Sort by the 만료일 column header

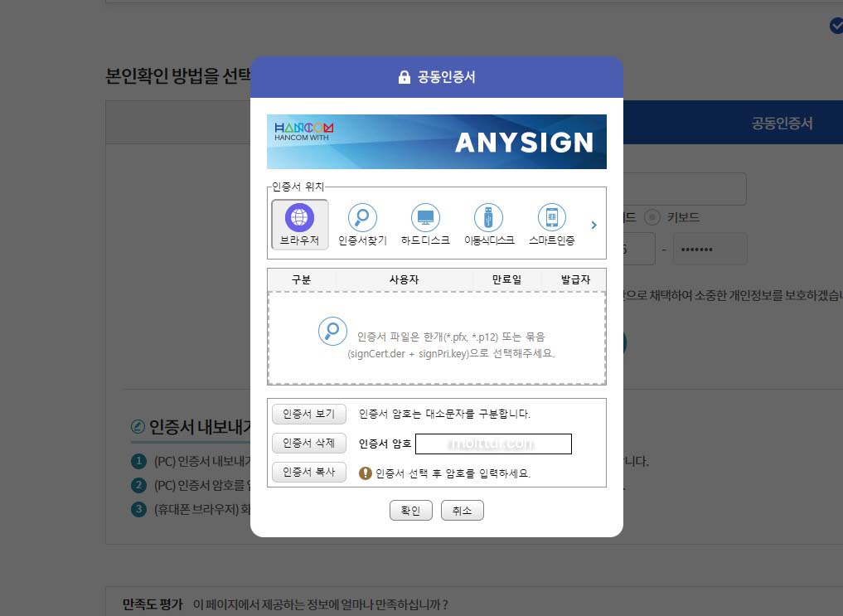(x=506, y=279)
